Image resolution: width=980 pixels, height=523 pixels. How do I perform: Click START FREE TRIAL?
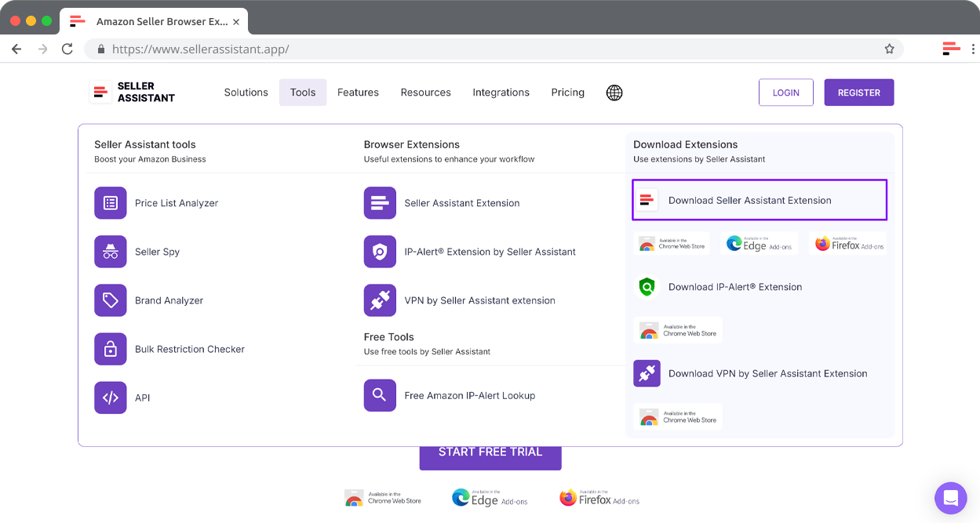point(490,452)
